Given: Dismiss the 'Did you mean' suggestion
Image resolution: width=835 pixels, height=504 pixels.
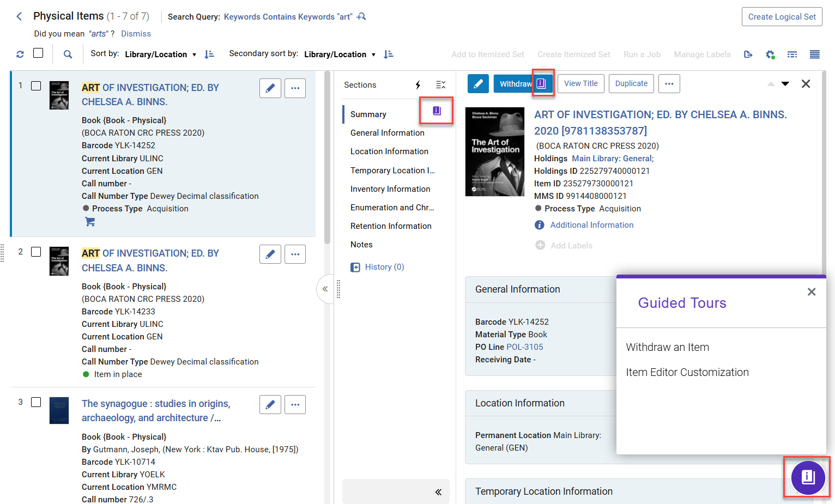Looking at the screenshot, I should [x=136, y=34].
